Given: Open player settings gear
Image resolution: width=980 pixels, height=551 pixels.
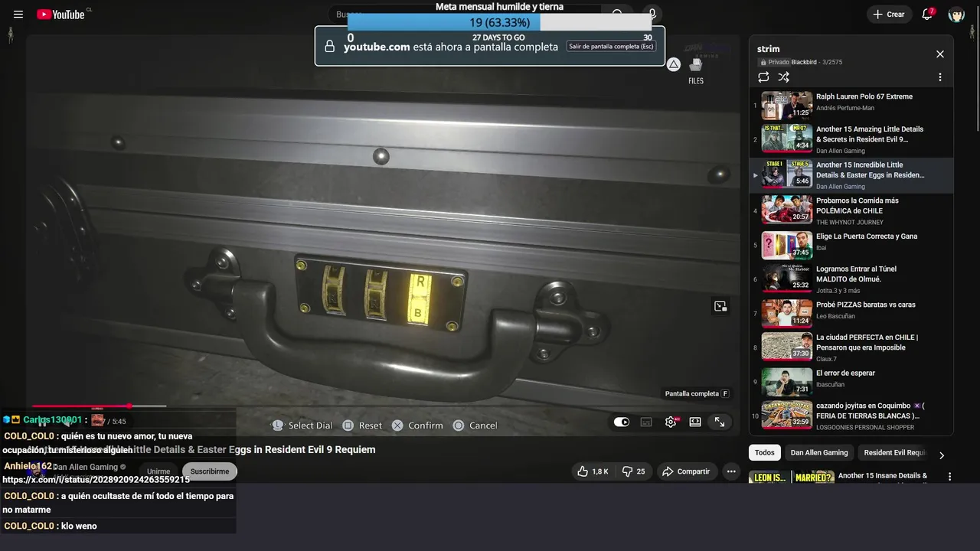Looking at the screenshot, I should [671, 422].
